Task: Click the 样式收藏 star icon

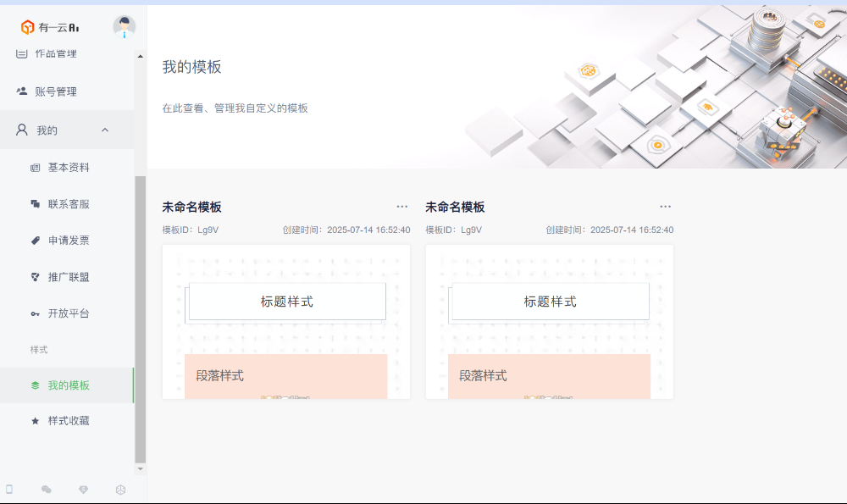Action: (35, 421)
